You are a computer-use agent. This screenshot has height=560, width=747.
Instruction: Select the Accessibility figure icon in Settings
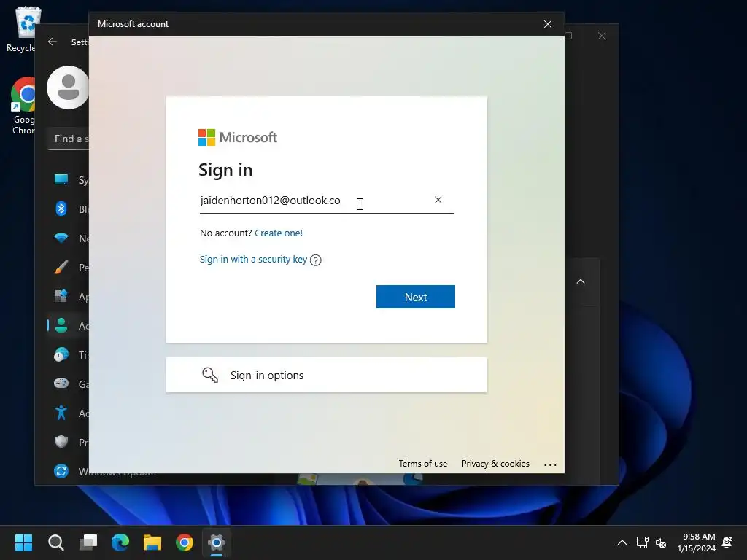[x=61, y=413]
